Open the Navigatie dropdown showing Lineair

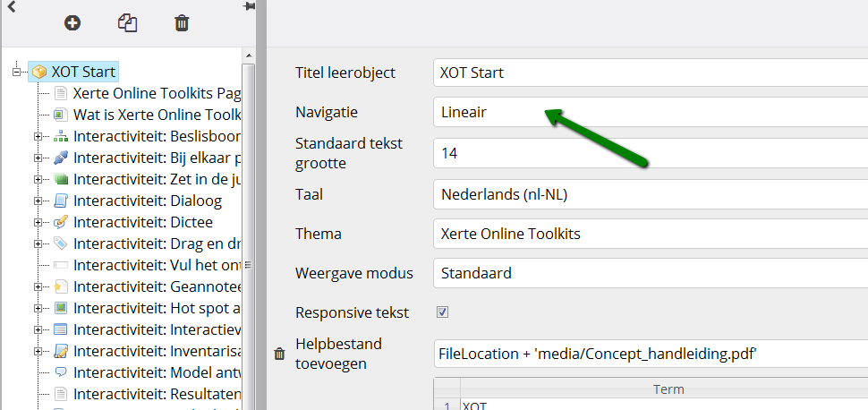pyautogui.click(x=651, y=113)
